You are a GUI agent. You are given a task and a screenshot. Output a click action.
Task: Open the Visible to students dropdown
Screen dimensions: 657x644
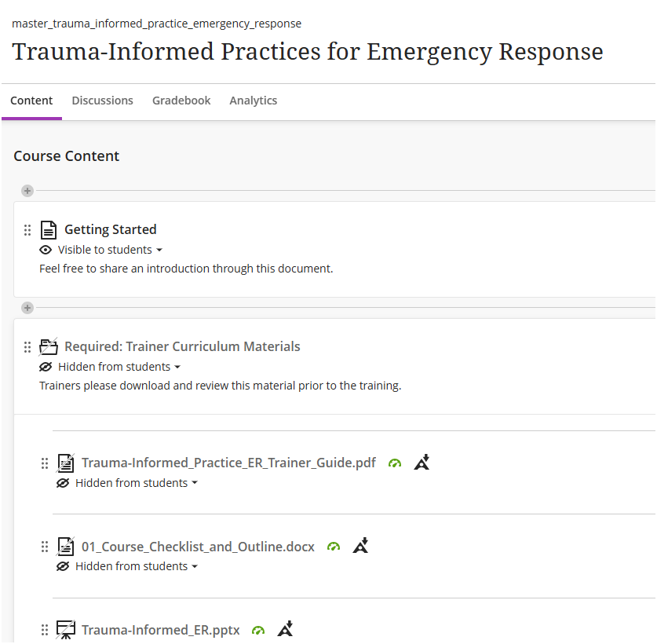(110, 250)
